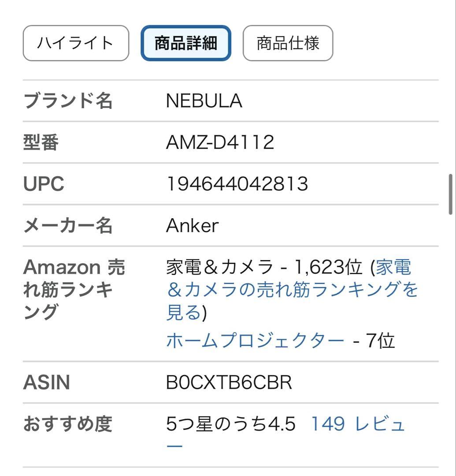Click the Anker manufacturer name
Viewport: 456px width, 476px height.
193,226
